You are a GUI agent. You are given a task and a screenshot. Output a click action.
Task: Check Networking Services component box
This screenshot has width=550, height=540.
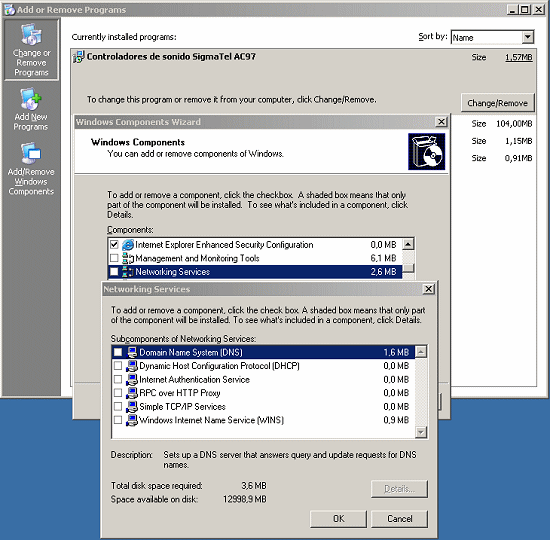pos(114,272)
